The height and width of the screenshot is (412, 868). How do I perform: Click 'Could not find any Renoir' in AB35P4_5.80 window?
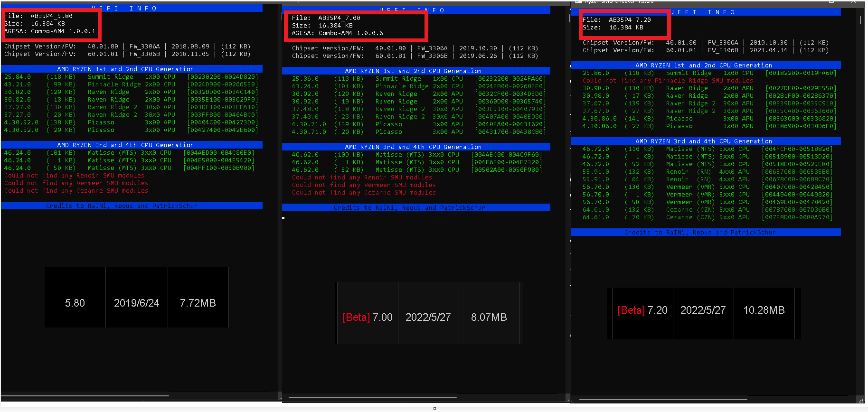point(74,176)
